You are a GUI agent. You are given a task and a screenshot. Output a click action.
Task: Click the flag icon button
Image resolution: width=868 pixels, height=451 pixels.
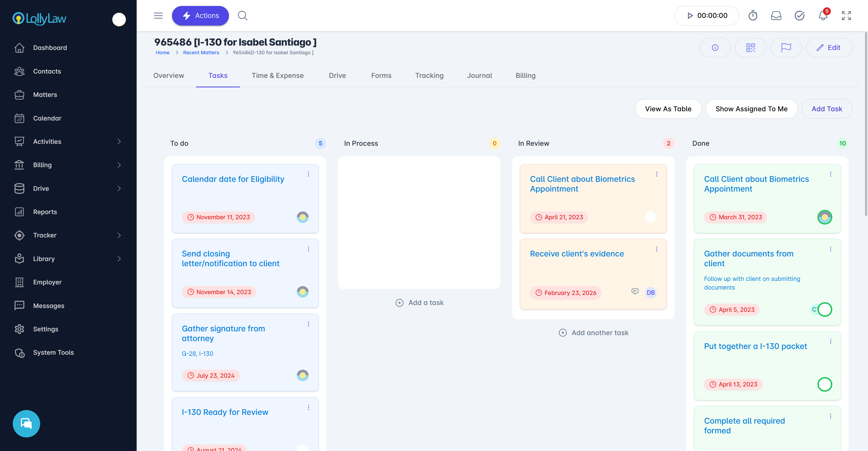click(786, 47)
